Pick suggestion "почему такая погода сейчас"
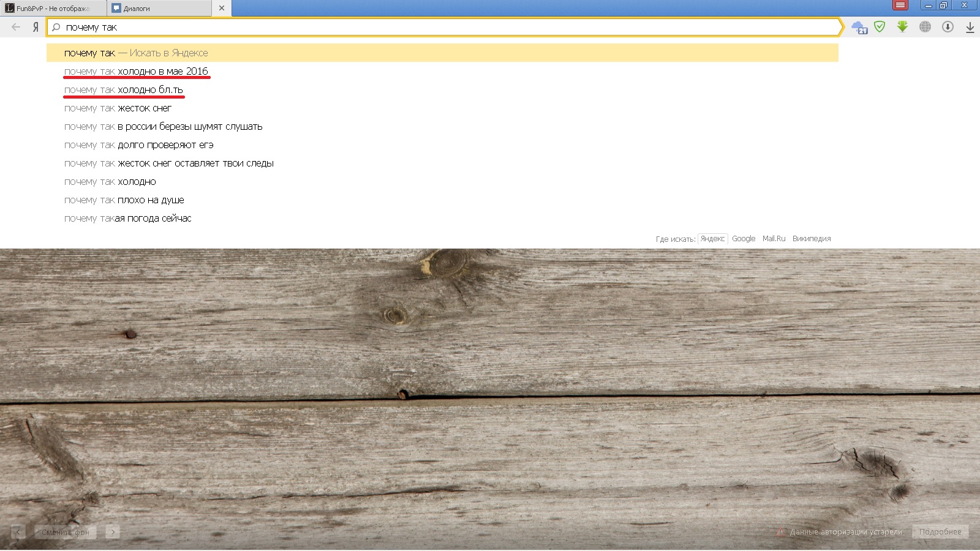980x551 pixels. pyautogui.click(x=128, y=219)
